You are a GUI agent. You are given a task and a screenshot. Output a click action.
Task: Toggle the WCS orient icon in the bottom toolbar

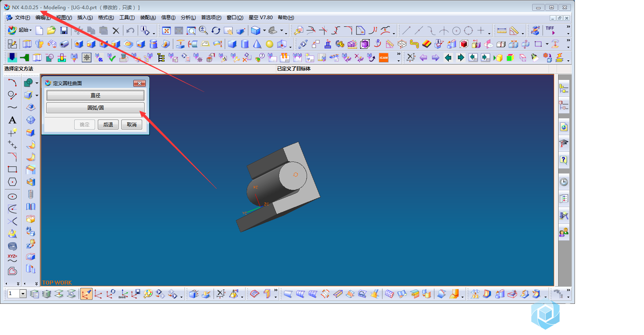86,294
